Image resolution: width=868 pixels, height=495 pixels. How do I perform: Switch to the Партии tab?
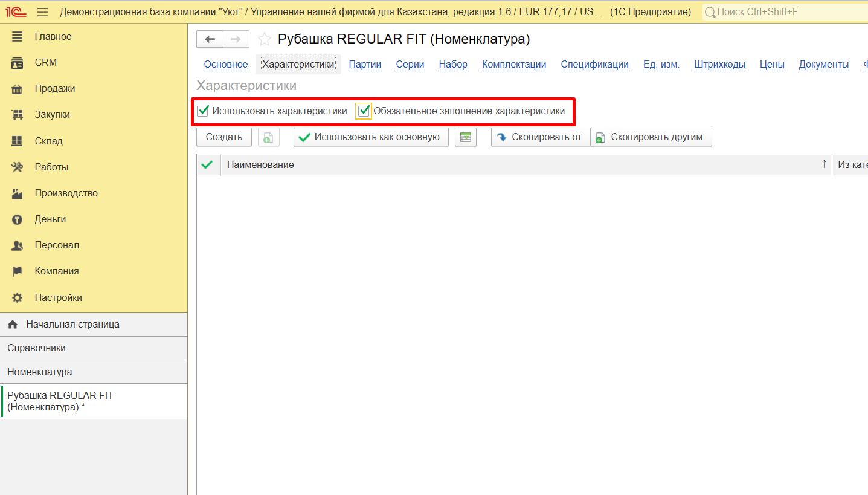[x=365, y=65]
